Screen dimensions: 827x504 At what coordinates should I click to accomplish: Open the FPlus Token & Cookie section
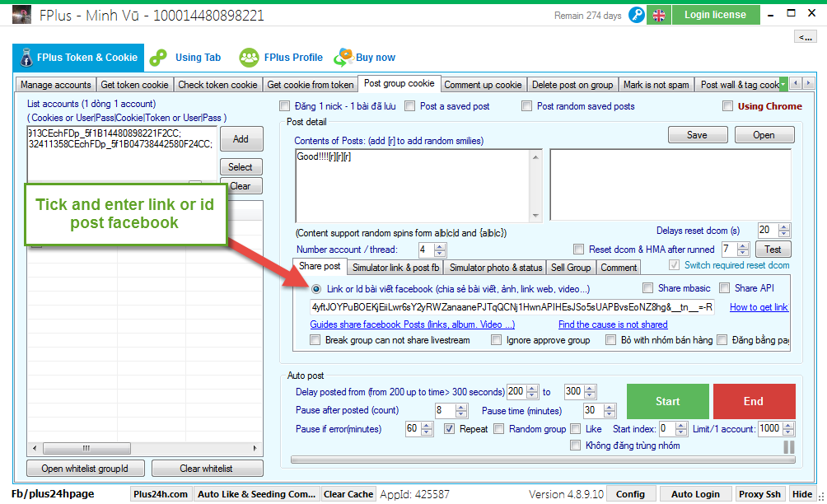click(78, 58)
